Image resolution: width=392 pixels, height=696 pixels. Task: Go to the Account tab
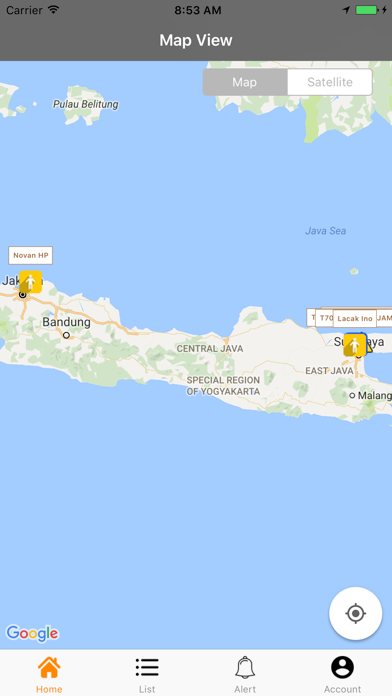342,667
